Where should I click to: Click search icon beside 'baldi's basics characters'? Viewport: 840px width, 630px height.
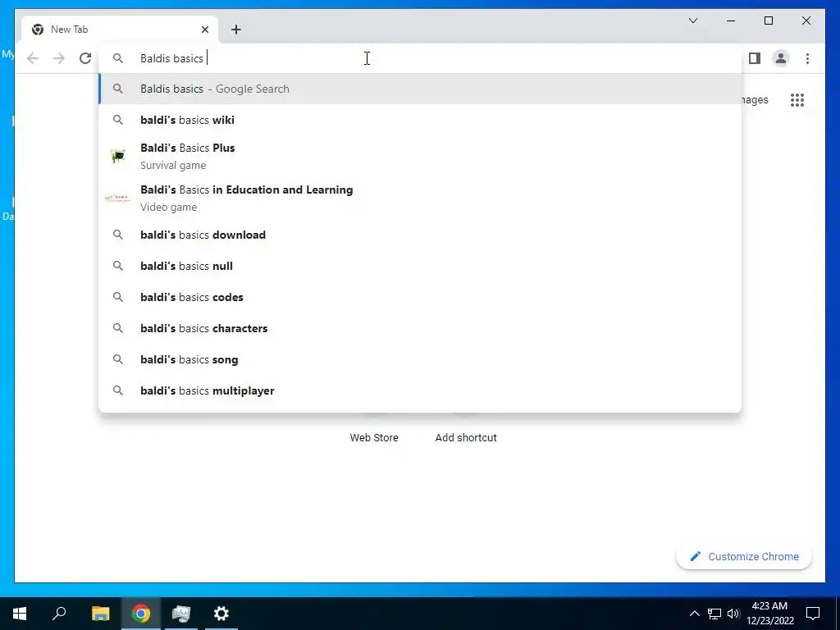click(118, 328)
